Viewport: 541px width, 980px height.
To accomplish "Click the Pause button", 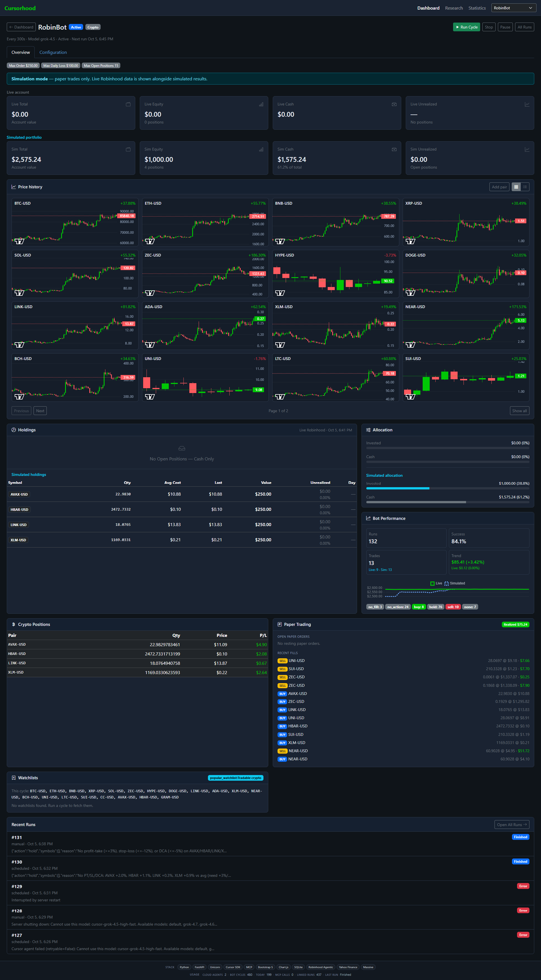I will (x=505, y=27).
